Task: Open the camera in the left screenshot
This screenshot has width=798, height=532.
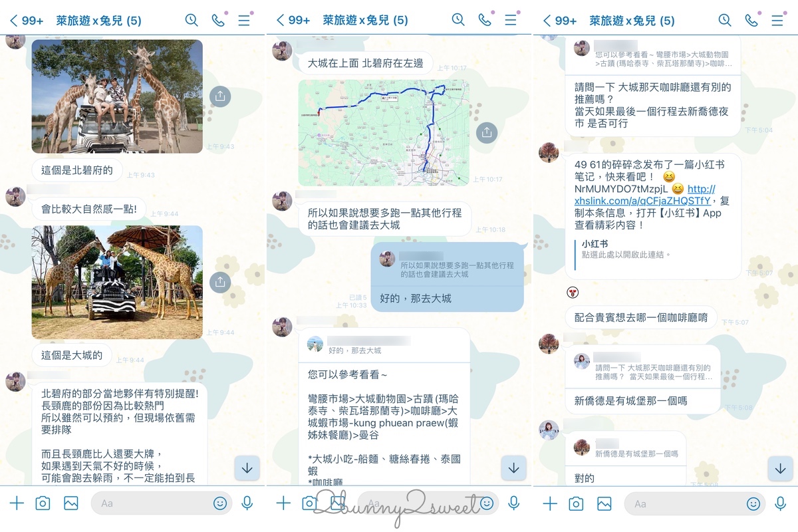Action: click(43, 503)
